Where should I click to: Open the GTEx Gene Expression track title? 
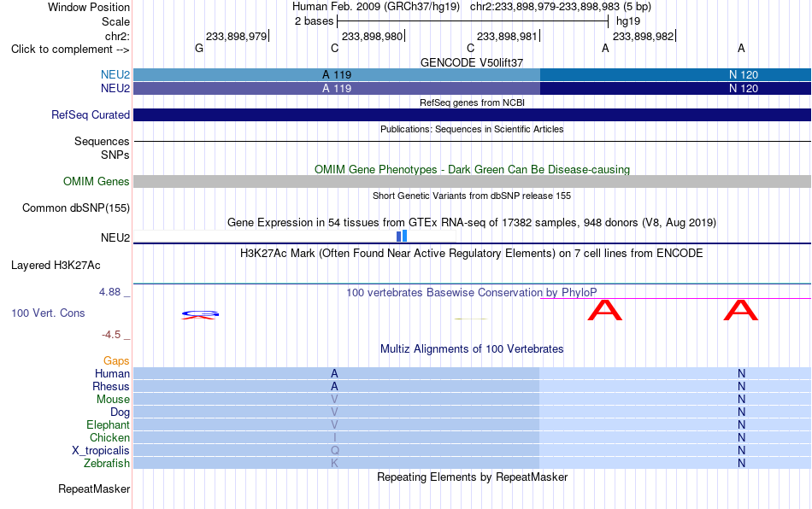point(472,222)
